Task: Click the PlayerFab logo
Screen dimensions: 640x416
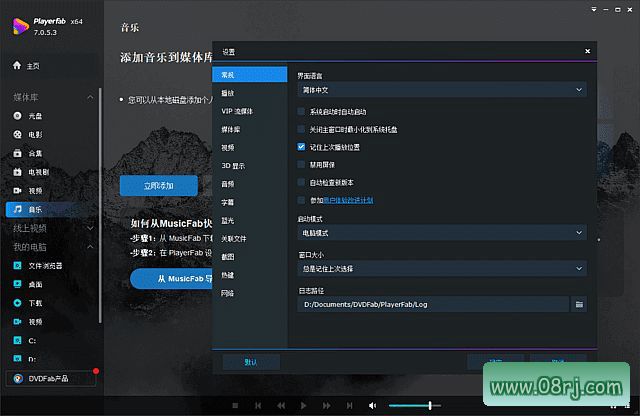Action: click(x=20, y=27)
